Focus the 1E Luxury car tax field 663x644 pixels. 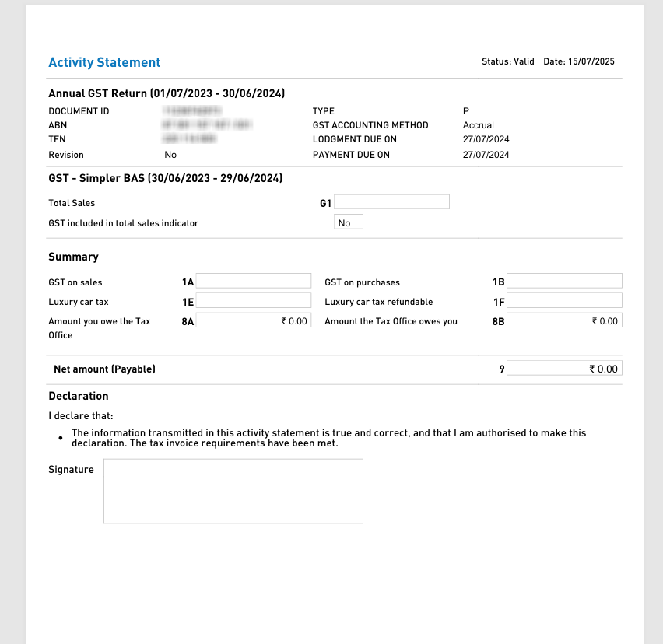[254, 301]
